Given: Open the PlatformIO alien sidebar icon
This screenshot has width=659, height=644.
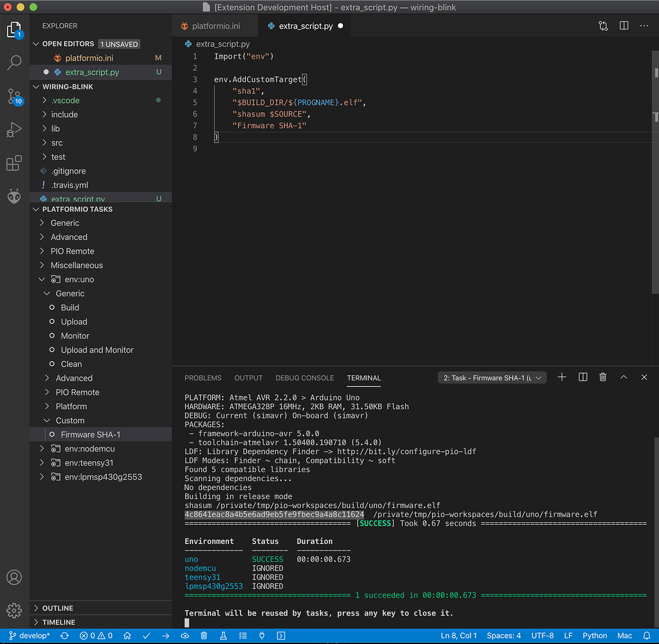Looking at the screenshot, I should tap(14, 196).
